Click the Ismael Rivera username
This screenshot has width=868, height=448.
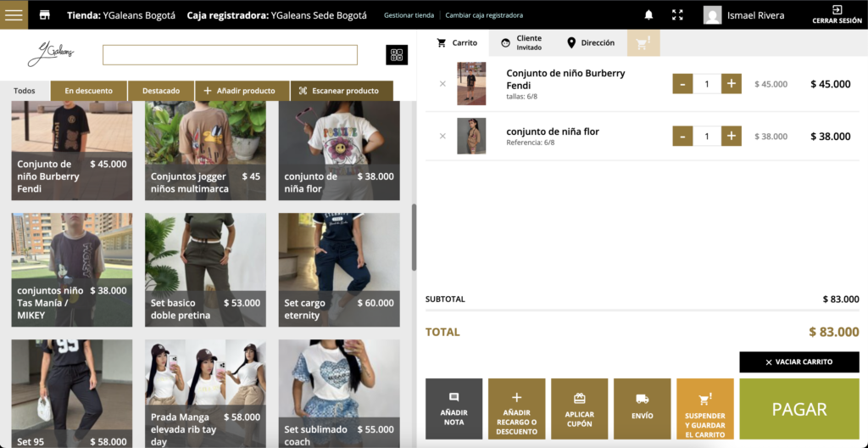coord(755,15)
